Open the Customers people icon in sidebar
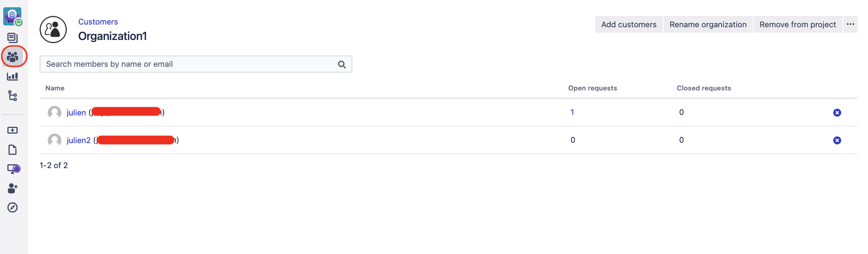The width and height of the screenshot is (868, 254). tap(13, 57)
